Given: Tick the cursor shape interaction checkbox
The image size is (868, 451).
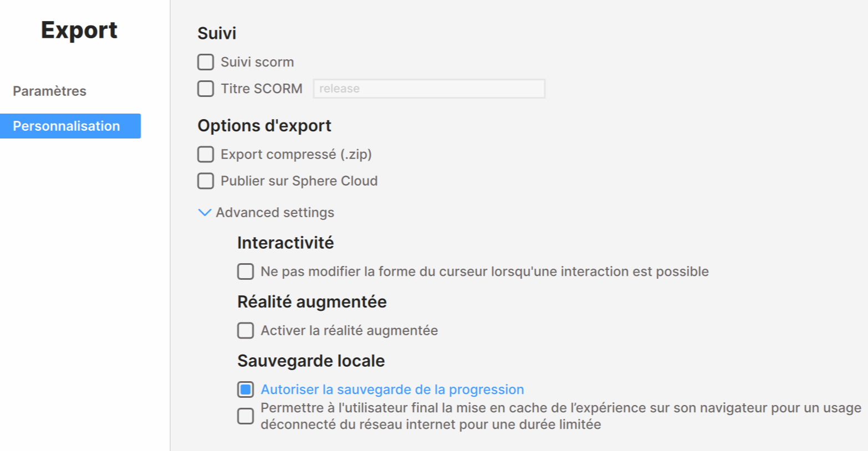Looking at the screenshot, I should pos(246,271).
